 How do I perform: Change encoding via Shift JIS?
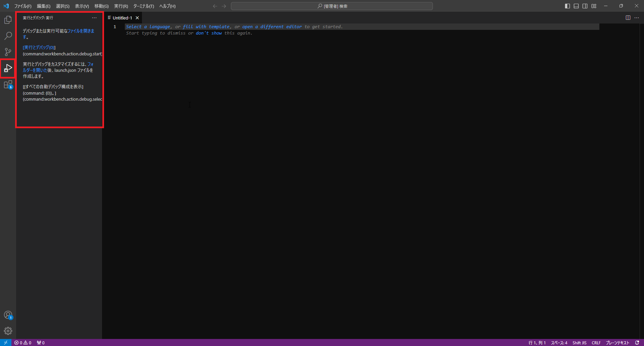[580, 343]
